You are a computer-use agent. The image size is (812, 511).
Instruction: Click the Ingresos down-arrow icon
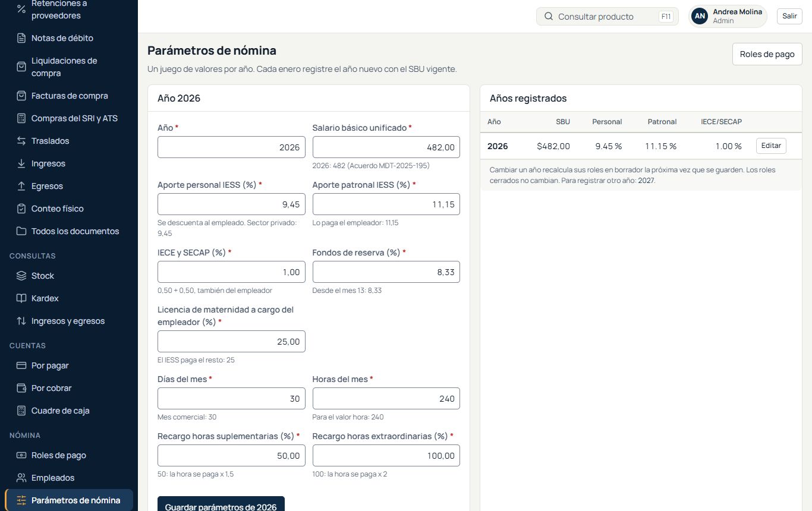click(21, 163)
